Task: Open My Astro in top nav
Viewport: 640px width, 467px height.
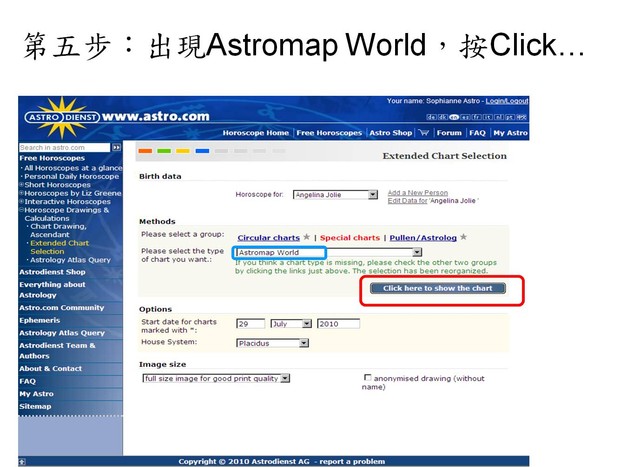Action: click(x=510, y=133)
